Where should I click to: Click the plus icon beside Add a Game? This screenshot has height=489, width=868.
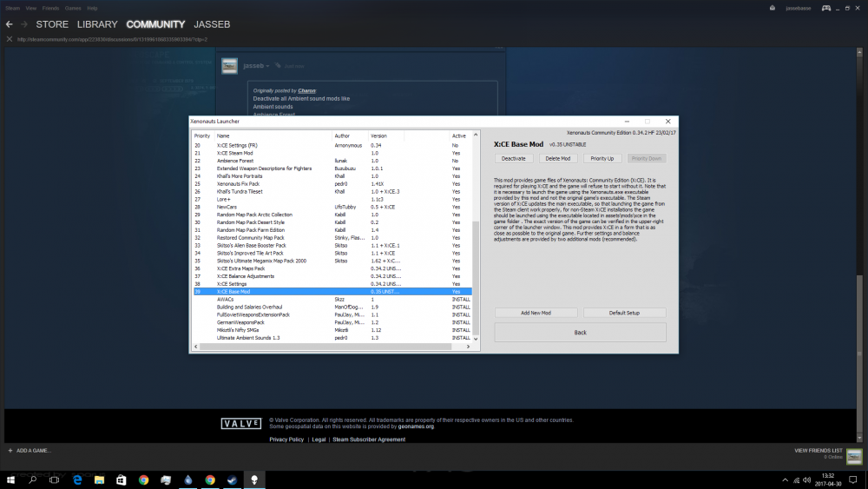pos(10,451)
